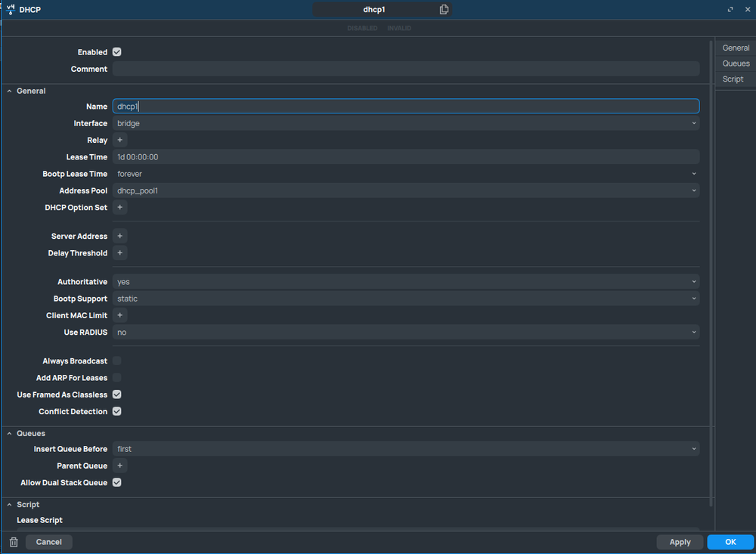The height and width of the screenshot is (554, 756).
Task: Copy the dhcp1 name to clipboard
Action: pyautogui.click(x=444, y=9)
